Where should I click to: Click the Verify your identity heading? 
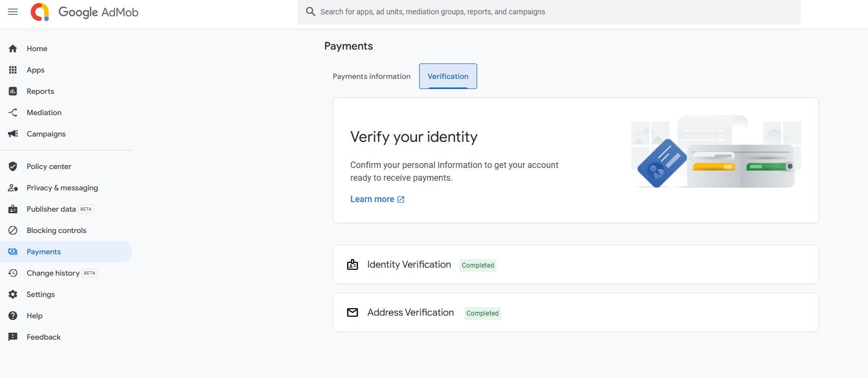(x=414, y=137)
